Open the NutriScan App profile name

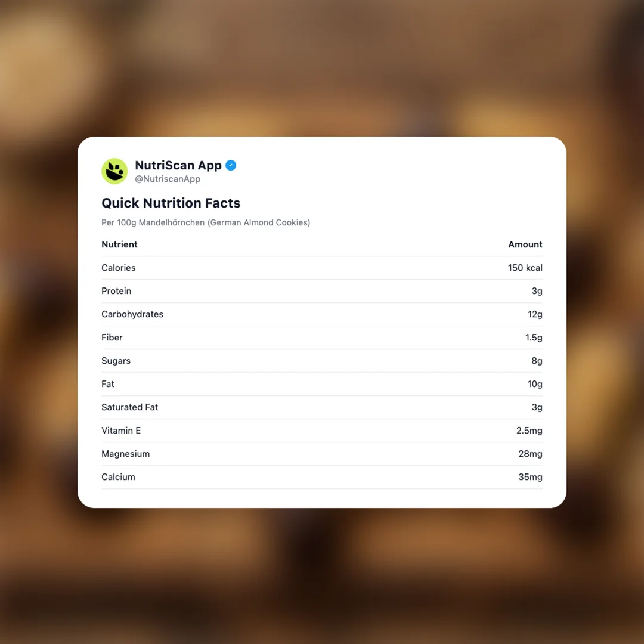(178, 165)
